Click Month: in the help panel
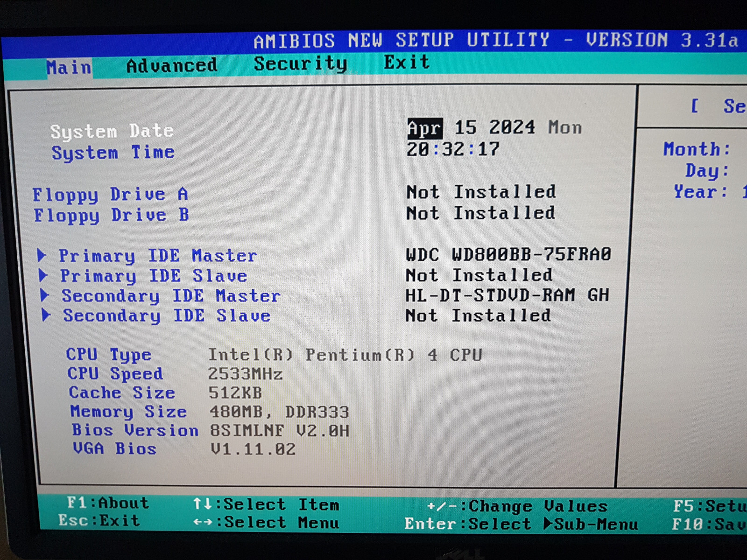 [697, 149]
